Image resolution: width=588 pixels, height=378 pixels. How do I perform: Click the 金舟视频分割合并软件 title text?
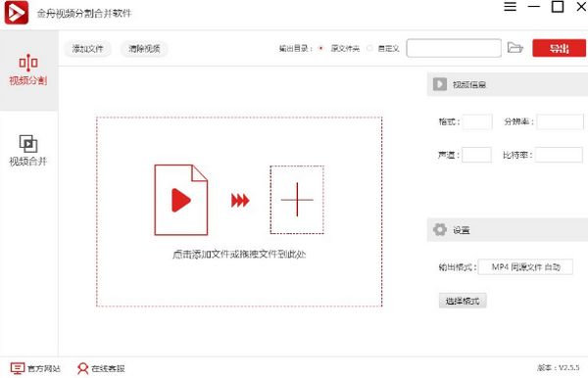coord(84,14)
